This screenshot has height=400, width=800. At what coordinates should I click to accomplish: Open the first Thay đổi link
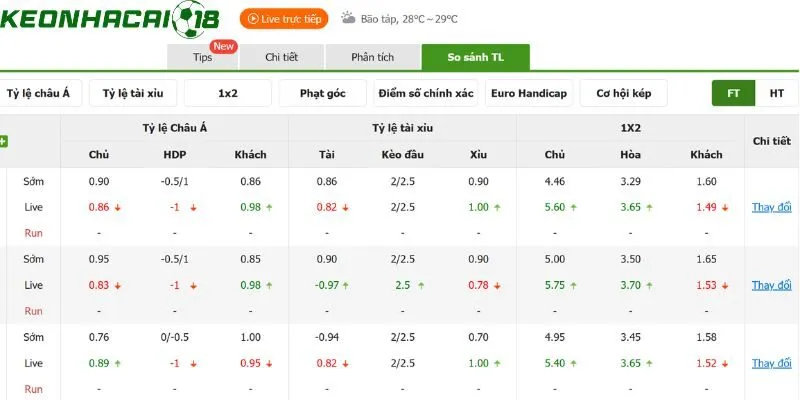pos(771,208)
